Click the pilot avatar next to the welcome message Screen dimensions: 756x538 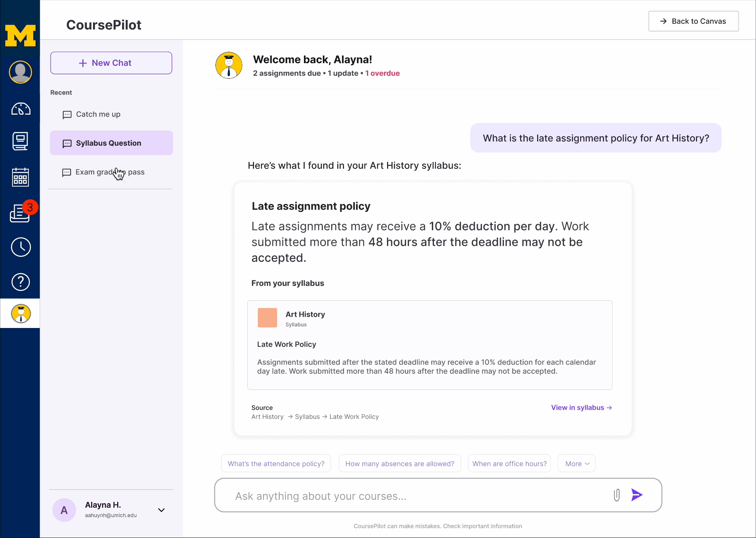[x=229, y=65]
